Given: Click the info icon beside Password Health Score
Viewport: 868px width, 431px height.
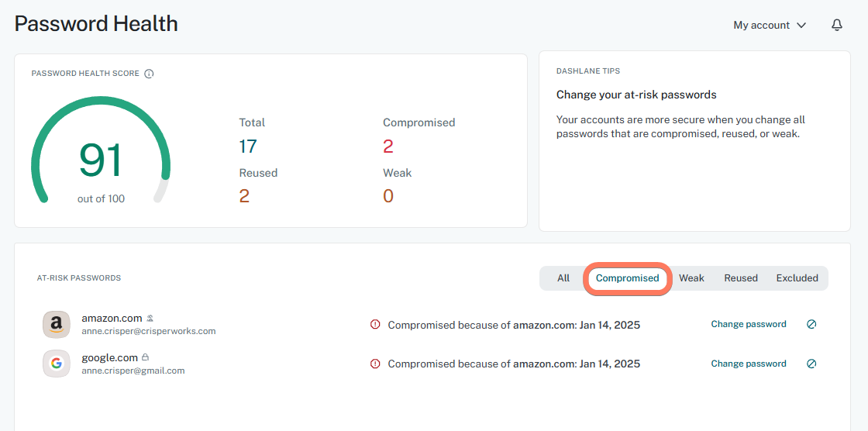Looking at the screenshot, I should (x=149, y=74).
